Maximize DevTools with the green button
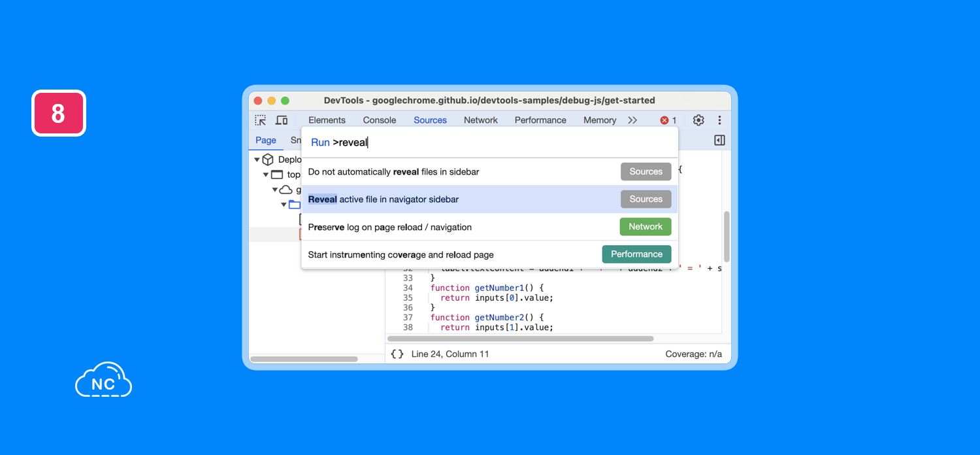 285,101
